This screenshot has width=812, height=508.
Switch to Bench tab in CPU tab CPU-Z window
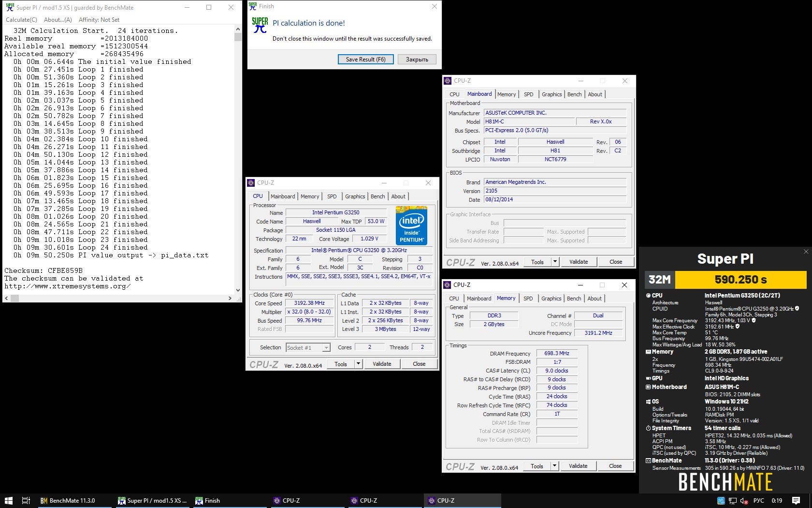click(x=378, y=196)
